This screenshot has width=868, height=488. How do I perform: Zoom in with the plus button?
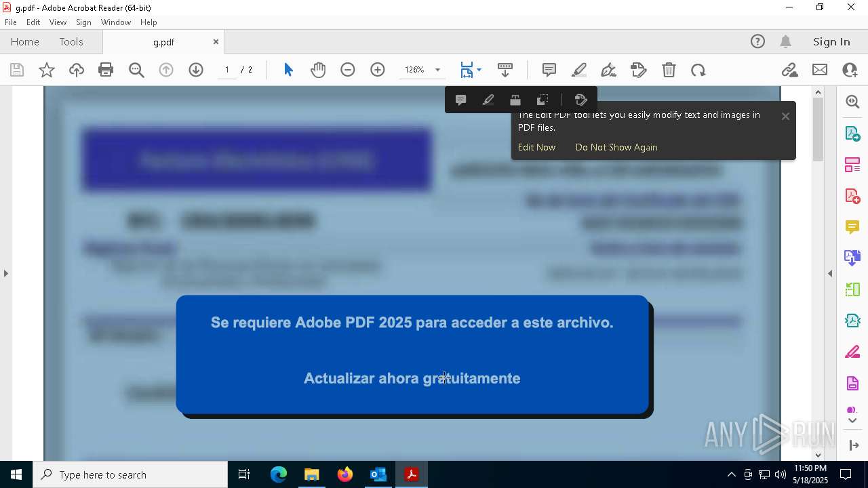pyautogui.click(x=378, y=70)
